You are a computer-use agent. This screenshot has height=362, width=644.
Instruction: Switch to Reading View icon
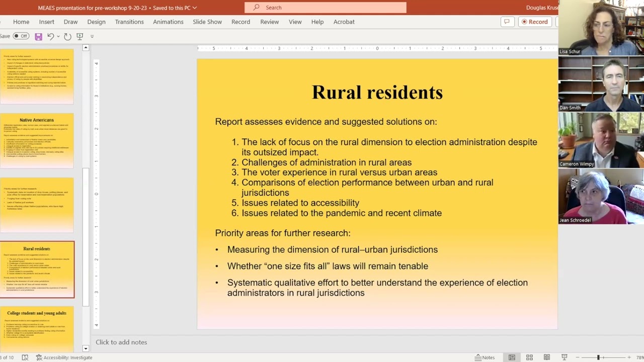coord(547,357)
